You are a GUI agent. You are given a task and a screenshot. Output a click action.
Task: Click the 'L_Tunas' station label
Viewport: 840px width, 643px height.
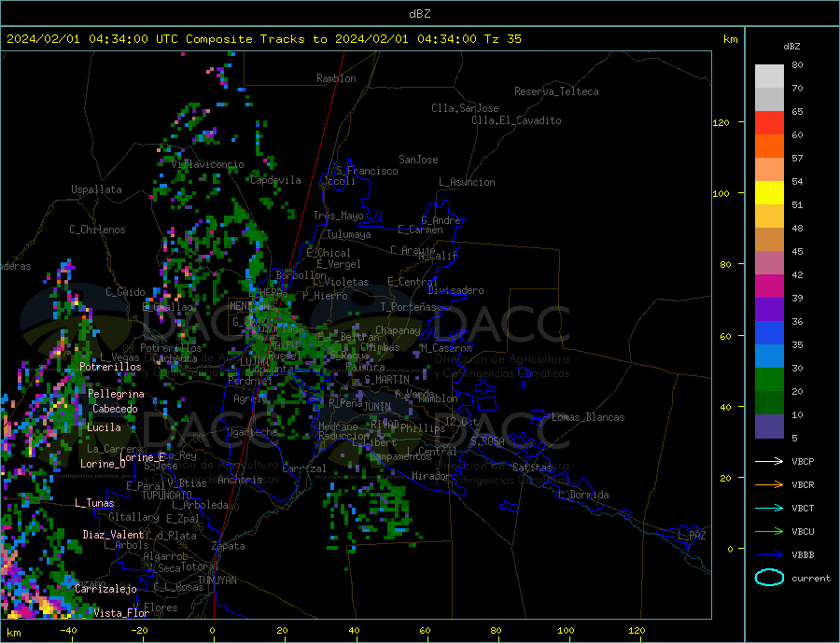click(94, 503)
